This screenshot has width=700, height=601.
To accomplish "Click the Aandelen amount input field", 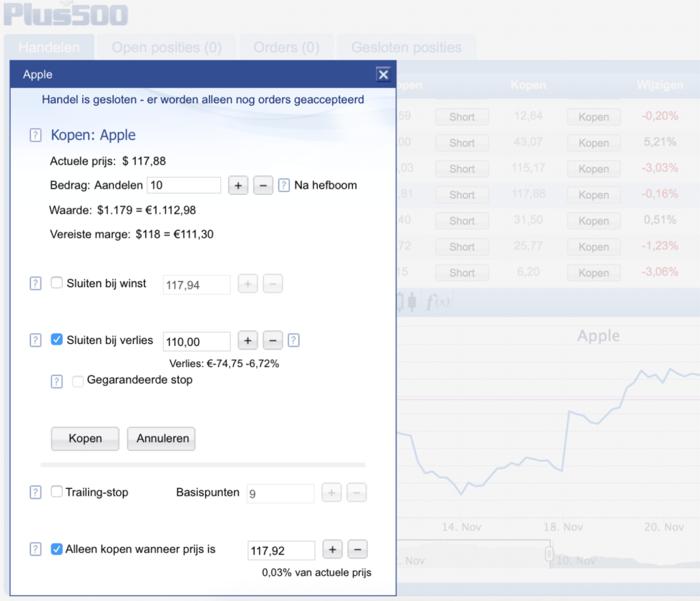I will pyautogui.click(x=184, y=185).
